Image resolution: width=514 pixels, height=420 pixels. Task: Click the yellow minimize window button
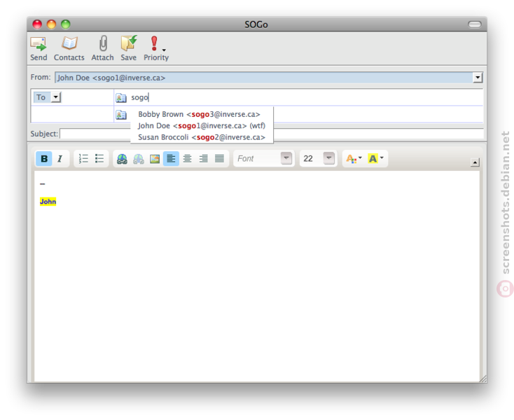click(x=51, y=24)
